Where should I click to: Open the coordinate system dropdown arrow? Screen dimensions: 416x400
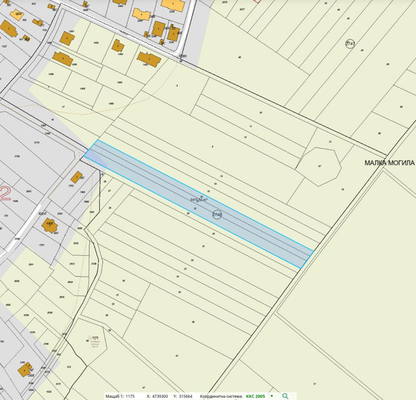tap(272, 396)
